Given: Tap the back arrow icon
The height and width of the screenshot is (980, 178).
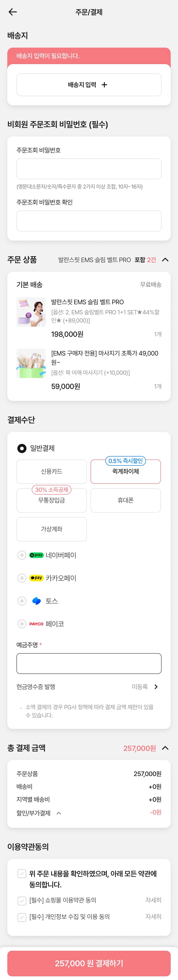Looking at the screenshot, I should (x=13, y=12).
